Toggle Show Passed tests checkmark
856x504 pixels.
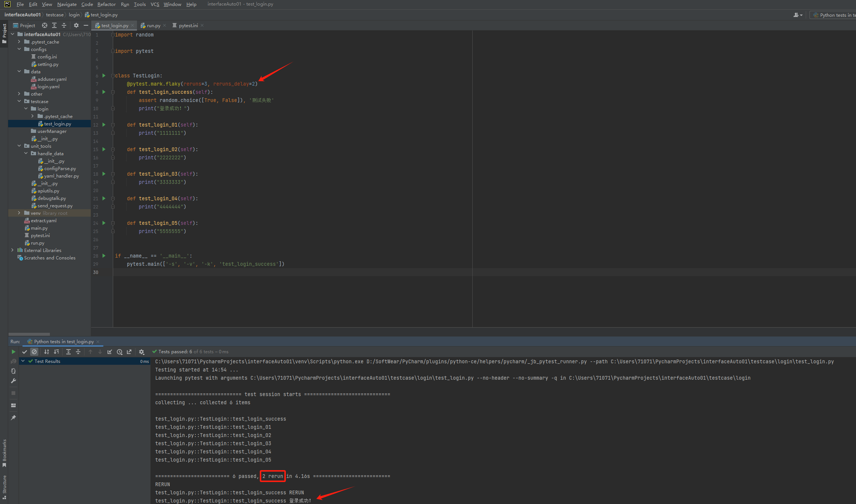25,352
